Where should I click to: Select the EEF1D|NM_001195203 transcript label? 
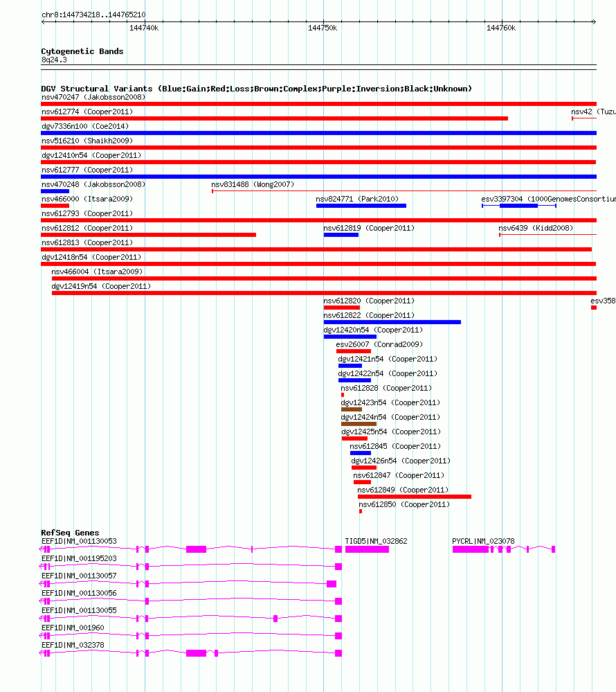coord(79,559)
